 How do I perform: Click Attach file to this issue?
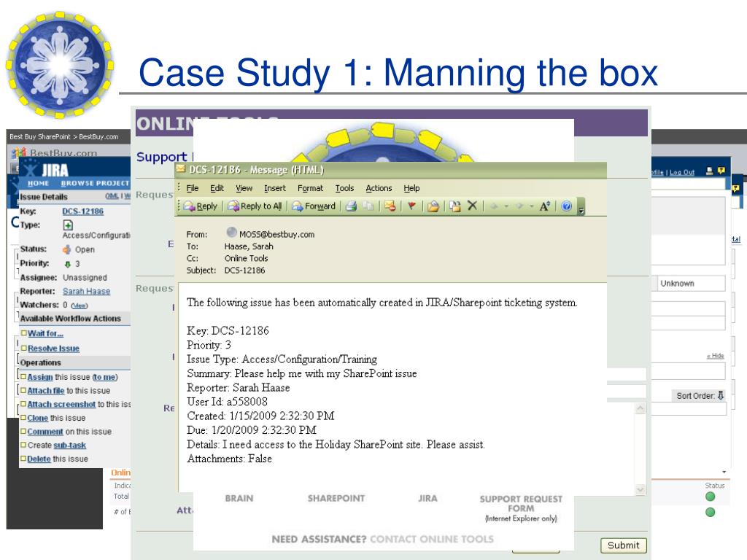(46, 391)
